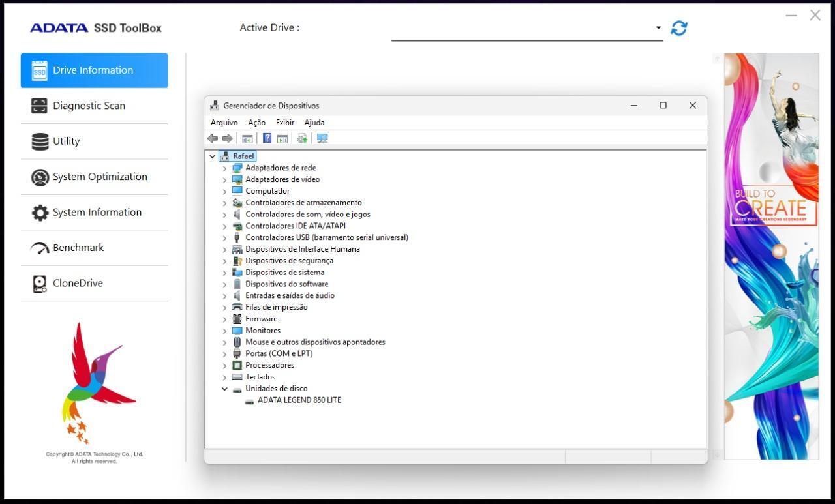
Task: Click scan for hardware changes monitor icon
Action: (322, 138)
